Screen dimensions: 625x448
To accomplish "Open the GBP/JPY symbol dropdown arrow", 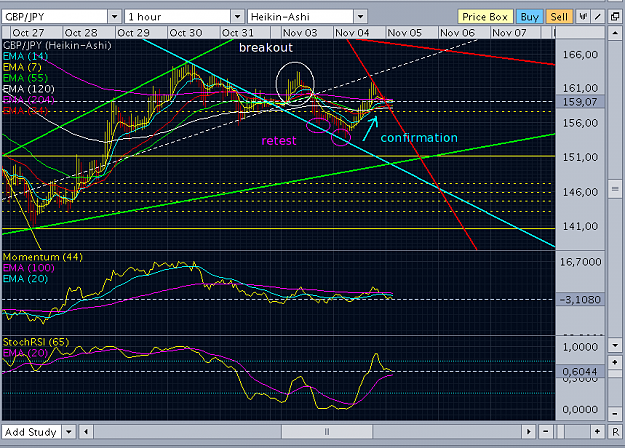I will (x=114, y=17).
